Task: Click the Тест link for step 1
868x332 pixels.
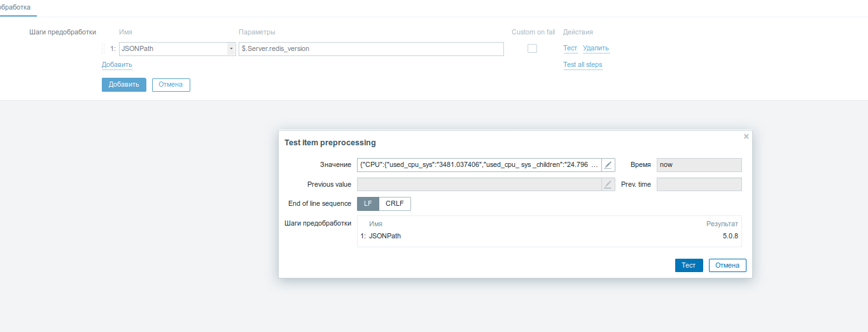Action: pos(570,48)
